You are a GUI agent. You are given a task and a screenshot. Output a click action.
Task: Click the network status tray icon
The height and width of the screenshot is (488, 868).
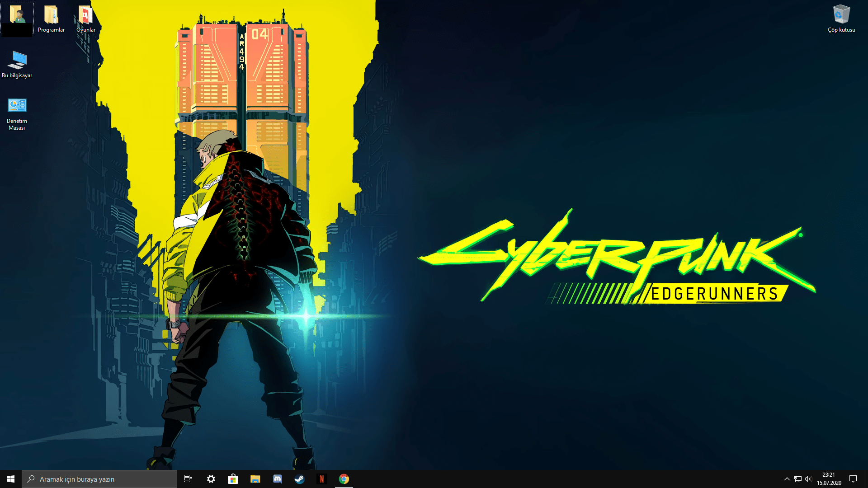[797, 479]
